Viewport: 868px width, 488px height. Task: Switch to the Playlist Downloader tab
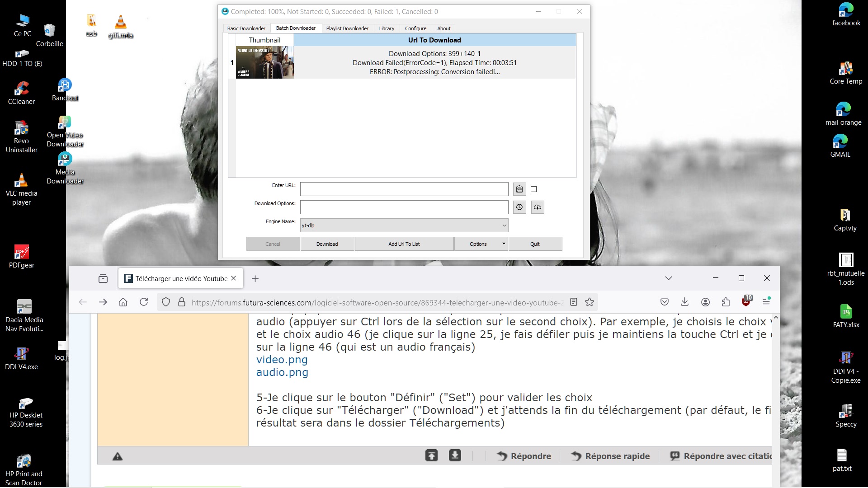(x=347, y=28)
